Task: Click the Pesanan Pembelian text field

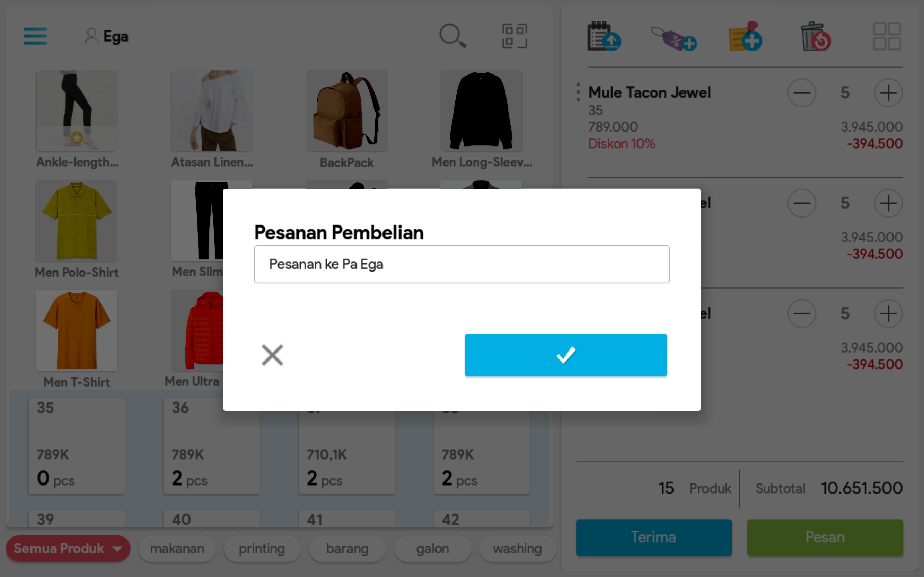Action: (x=461, y=264)
